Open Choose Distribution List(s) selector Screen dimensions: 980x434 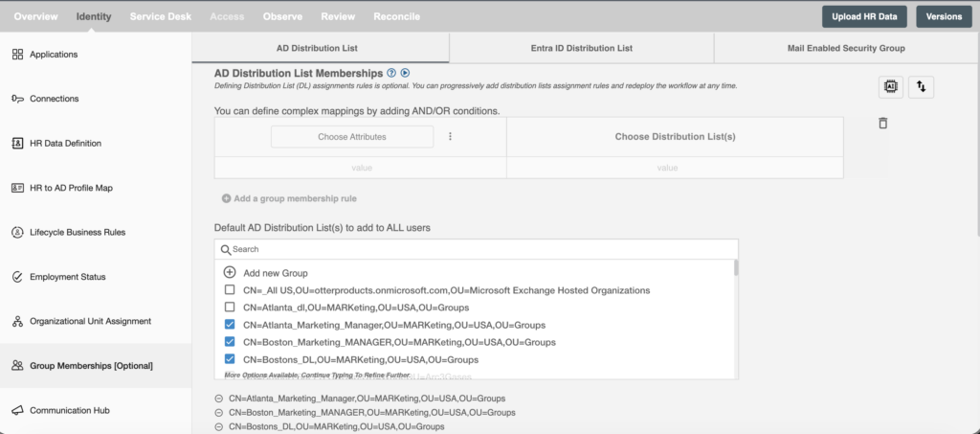(x=675, y=137)
